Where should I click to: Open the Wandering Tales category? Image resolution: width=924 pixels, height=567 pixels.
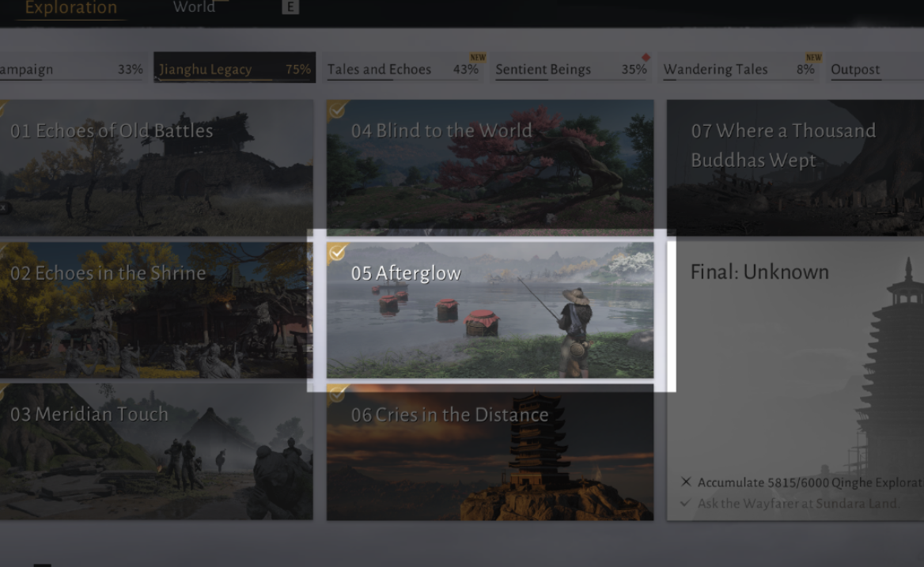point(740,69)
